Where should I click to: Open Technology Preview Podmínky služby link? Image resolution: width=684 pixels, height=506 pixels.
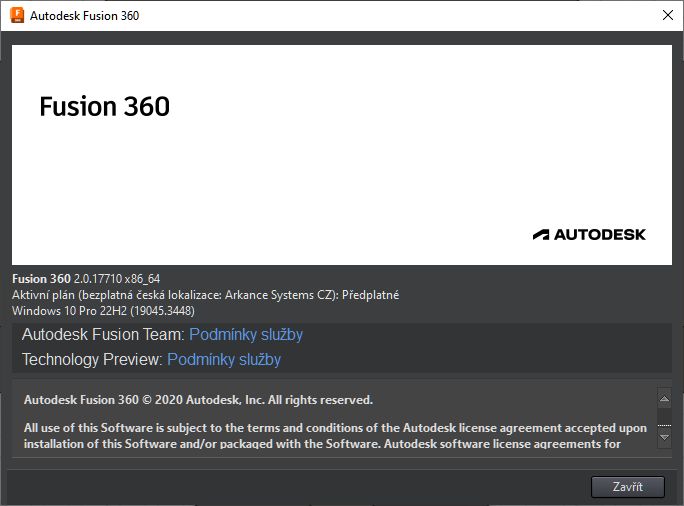[224, 359]
